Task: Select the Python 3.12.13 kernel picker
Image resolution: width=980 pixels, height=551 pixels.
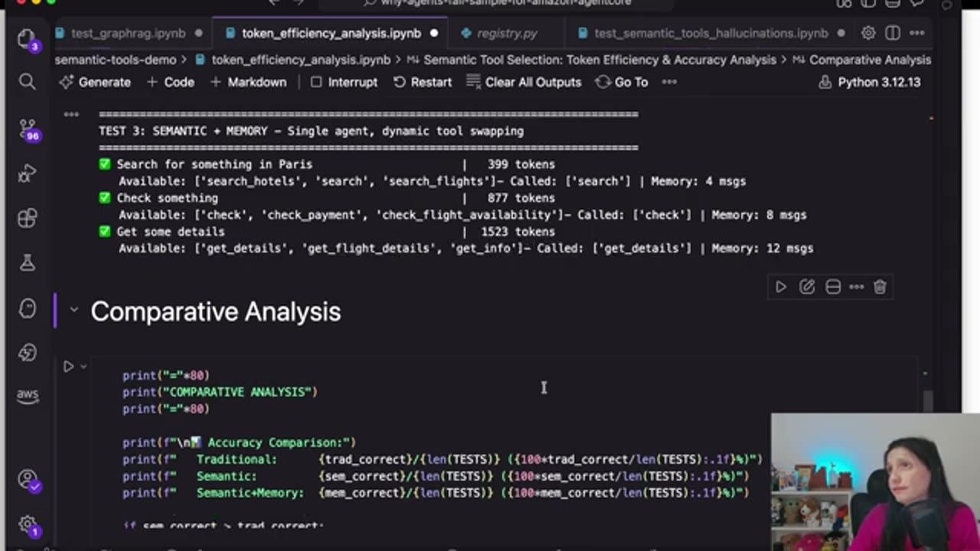Action: 870,82
